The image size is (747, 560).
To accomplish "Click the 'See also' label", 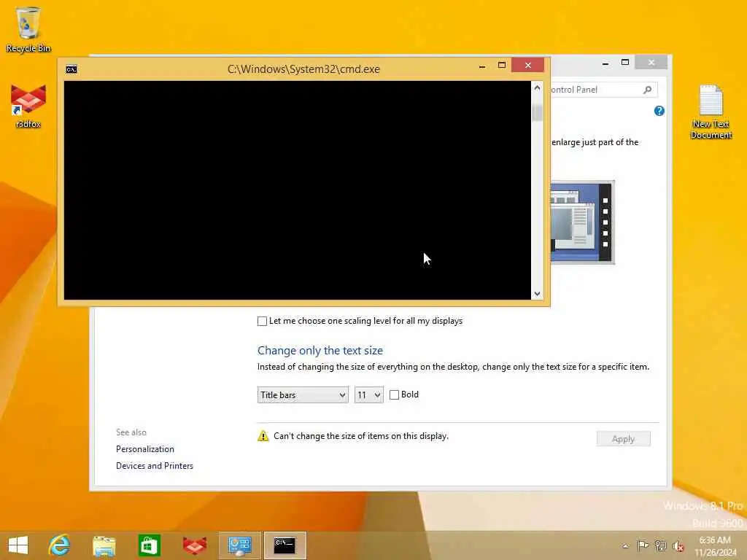I will 131,432.
